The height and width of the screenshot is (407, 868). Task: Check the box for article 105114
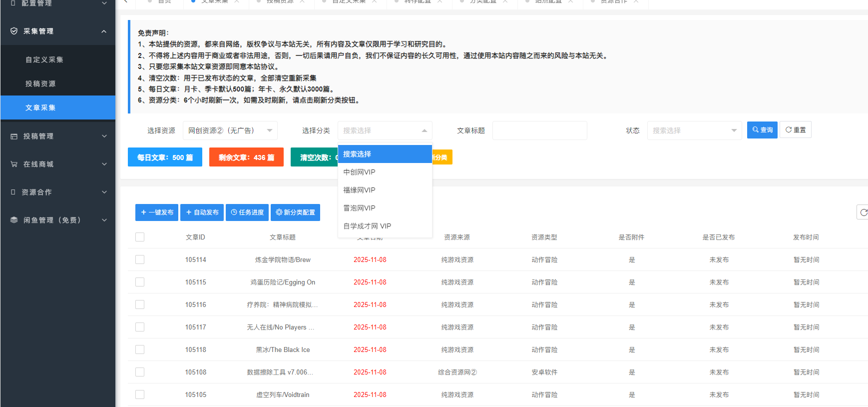pos(140,259)
